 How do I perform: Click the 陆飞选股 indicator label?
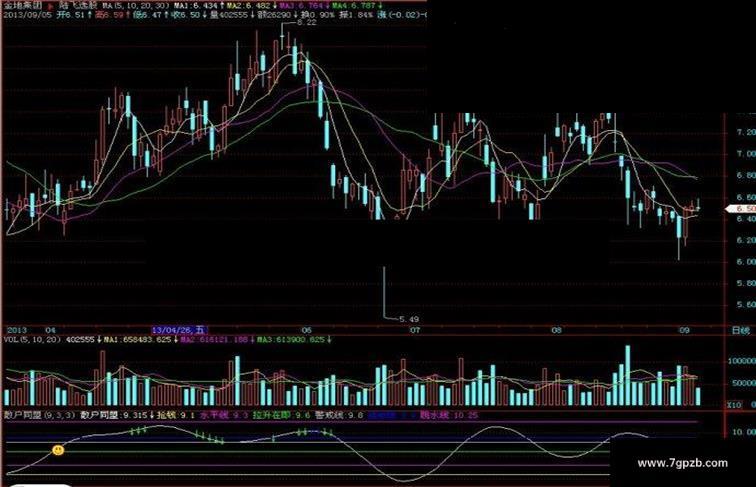coord(77,6)
